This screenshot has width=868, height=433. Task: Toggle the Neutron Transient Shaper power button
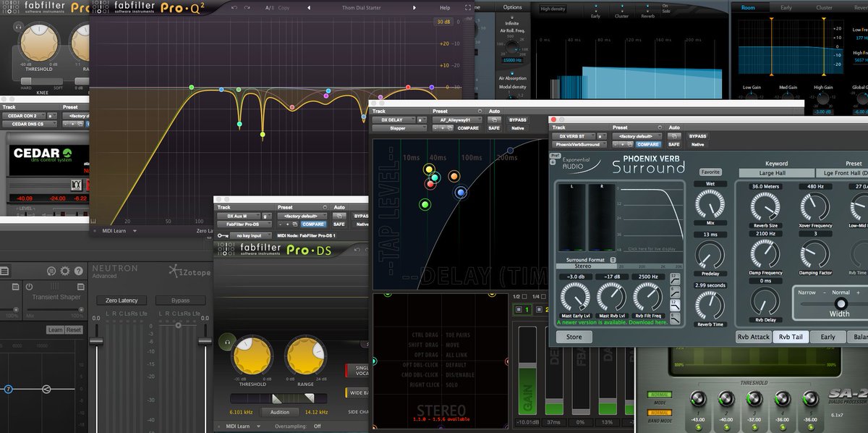[x=30, y=286]
